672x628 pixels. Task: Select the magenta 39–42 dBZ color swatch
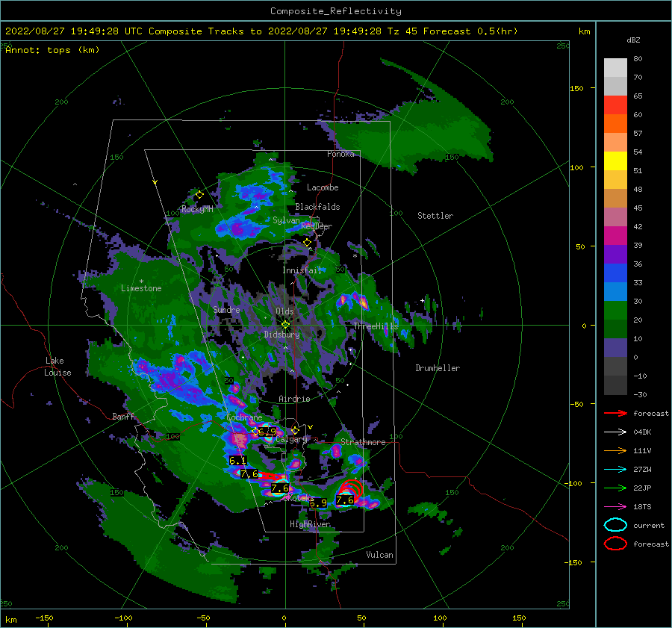coord(615,236)
